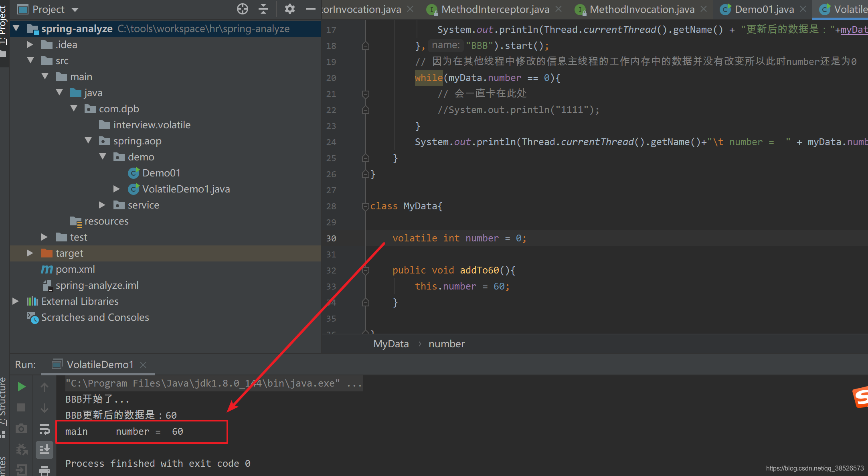868x476 pixels.
Task: Close the MethodInterceptor.java tab
Action: (558, 9)
